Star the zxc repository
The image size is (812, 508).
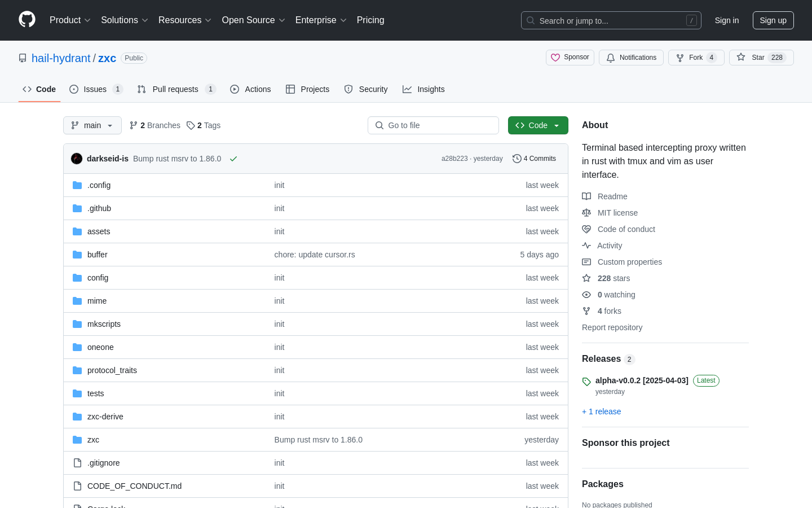[x=761, y=58]
